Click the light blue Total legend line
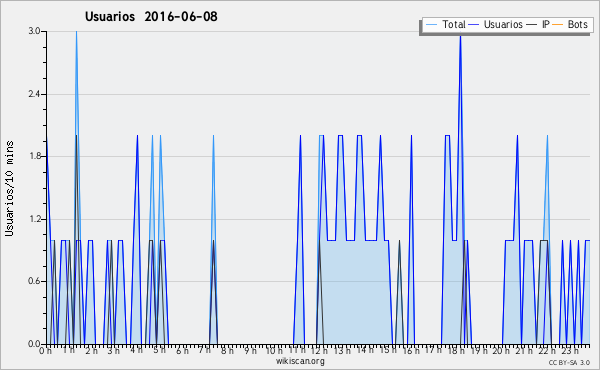 coord(431,25)
